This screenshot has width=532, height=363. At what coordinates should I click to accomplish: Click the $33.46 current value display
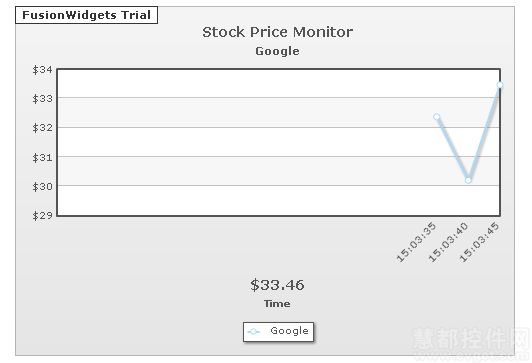tap(277, 285)
